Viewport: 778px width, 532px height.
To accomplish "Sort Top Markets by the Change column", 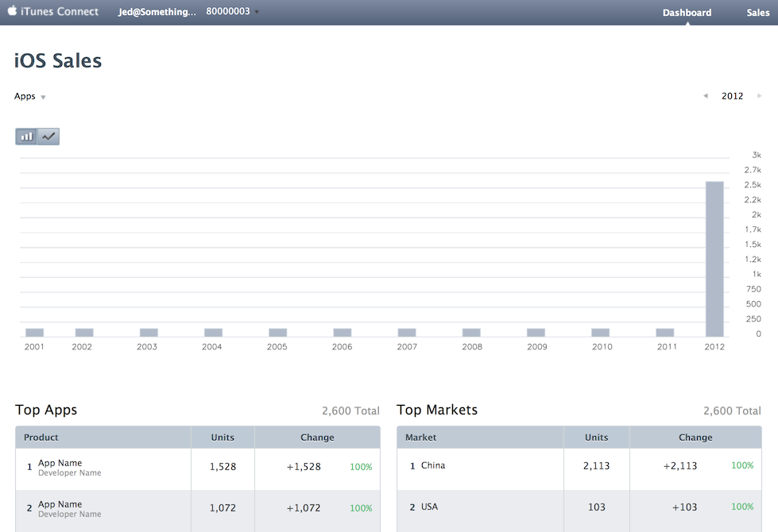I will (x=695, y=437).
